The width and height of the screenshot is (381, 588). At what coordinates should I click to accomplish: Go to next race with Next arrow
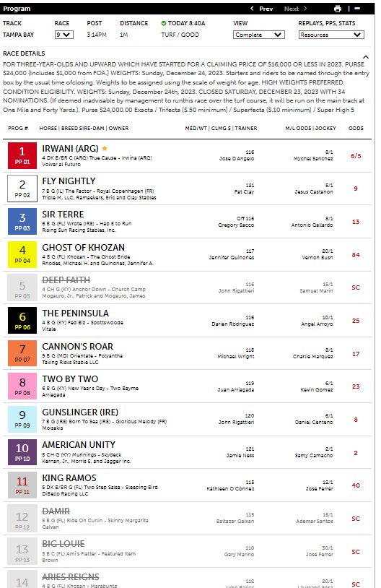click(x=305, y=8)
